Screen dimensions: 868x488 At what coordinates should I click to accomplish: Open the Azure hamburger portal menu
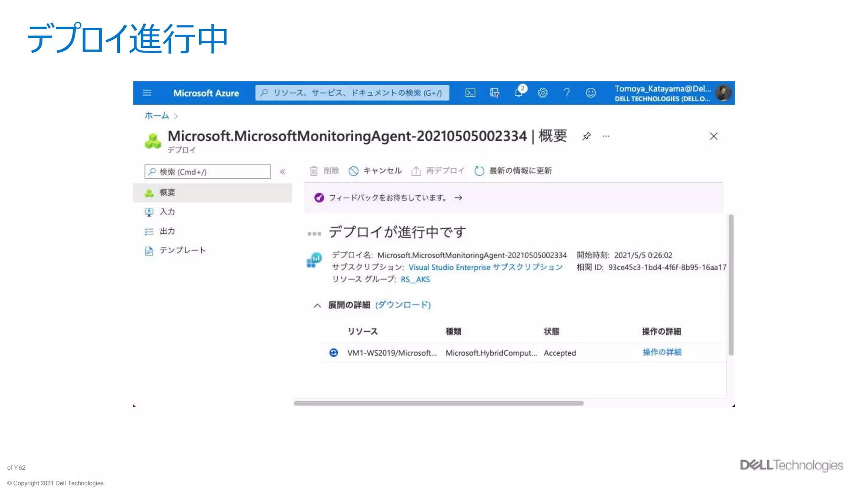pos(147,93)
